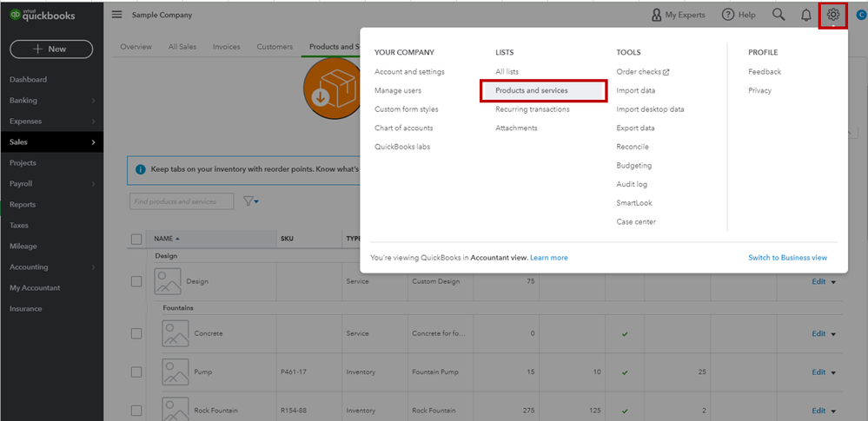Click the Rock Fountain image placeholder
868x421 pixels.
[x=176, y=410]
